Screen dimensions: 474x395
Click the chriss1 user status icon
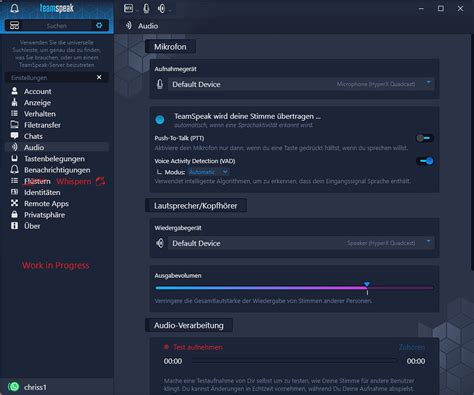point(14,387)
